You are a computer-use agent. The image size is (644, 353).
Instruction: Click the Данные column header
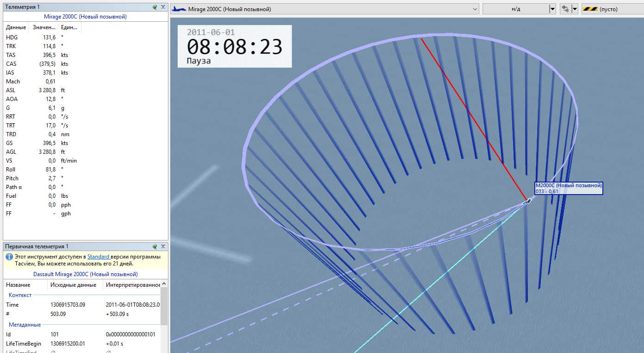[16, 27]
